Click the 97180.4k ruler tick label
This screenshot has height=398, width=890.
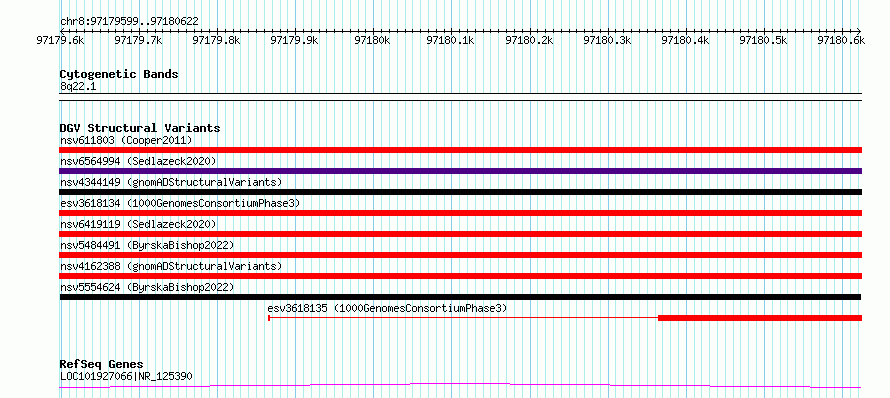click(x=685, y=40)
